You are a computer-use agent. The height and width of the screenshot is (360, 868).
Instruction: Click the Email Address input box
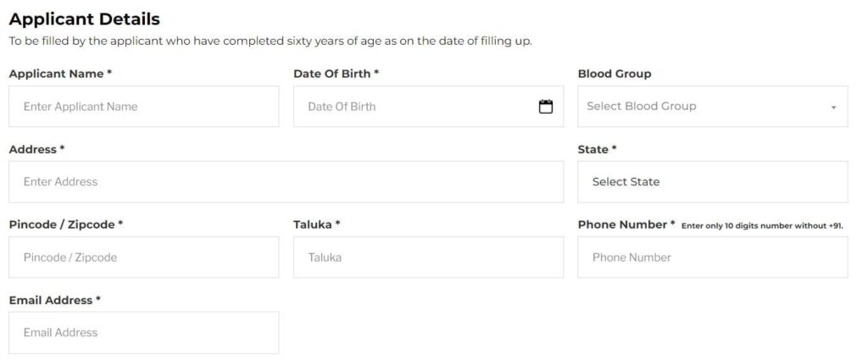point(143,333)
